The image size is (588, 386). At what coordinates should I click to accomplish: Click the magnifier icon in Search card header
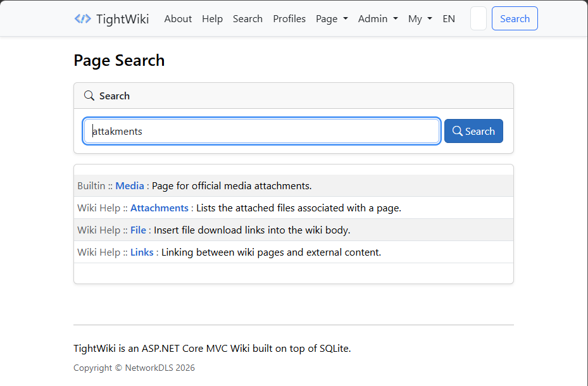click(x=89, y=96)
